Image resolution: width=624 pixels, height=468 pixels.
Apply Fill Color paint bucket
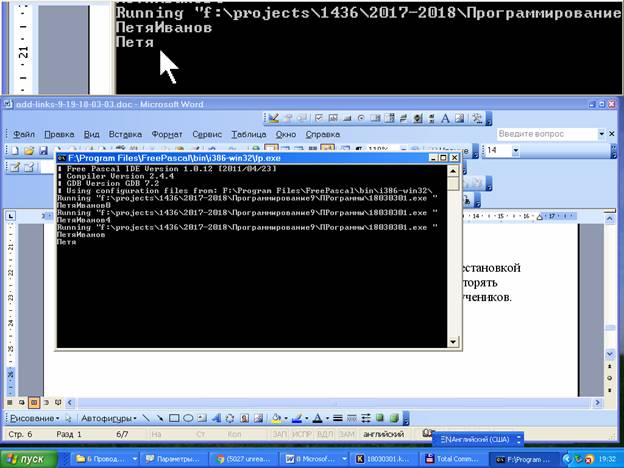(277, 418)
